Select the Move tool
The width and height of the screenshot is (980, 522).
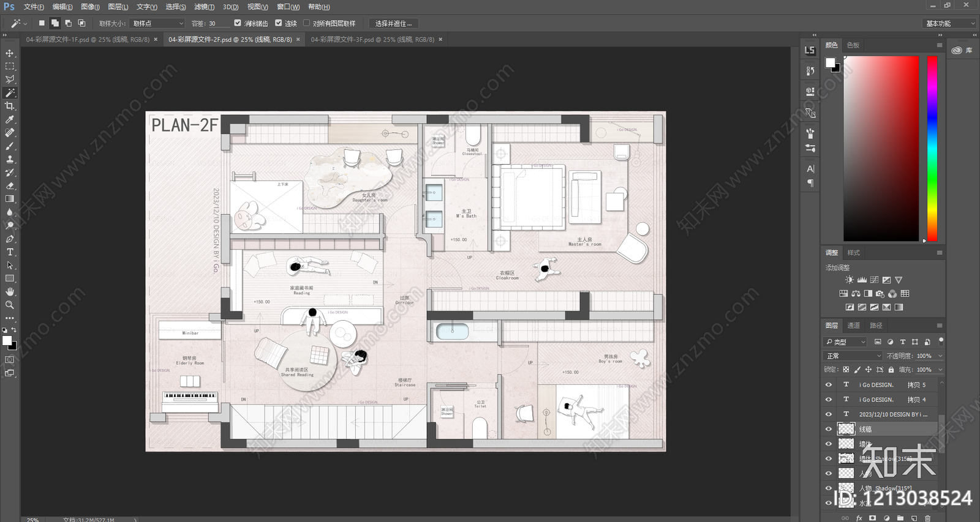10,53
